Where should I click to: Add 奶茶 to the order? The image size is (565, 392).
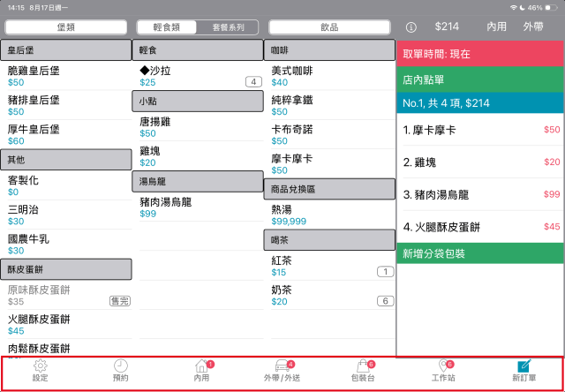tap(329, 295)
